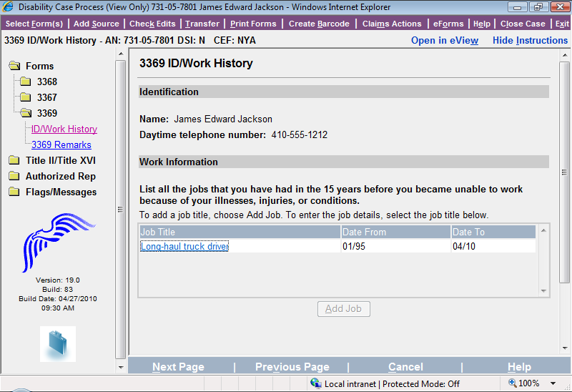Click the blue briefcase icon

tap(58, 344)
